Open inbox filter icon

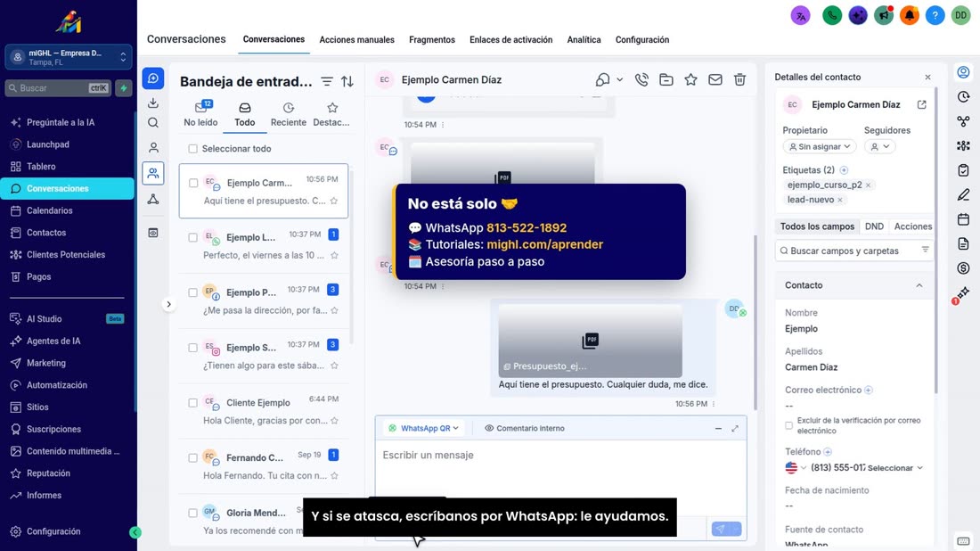327,81
